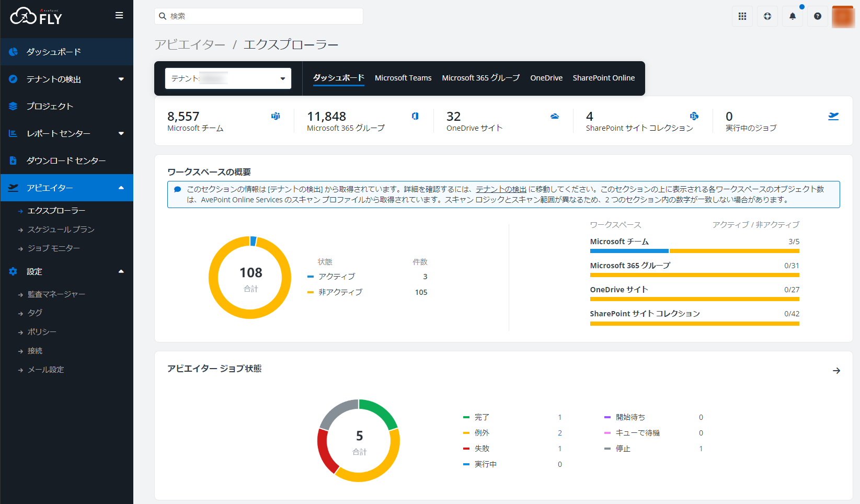860x504 pixels.
Task: Switch to Microsoft 365 グループ tab
Action: pyautogui.click(x=481, y=78)
